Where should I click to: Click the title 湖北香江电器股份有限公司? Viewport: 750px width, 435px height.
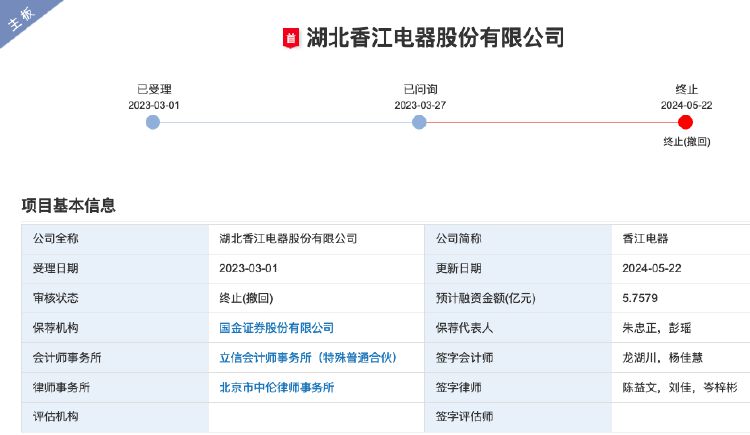(435, 38)
